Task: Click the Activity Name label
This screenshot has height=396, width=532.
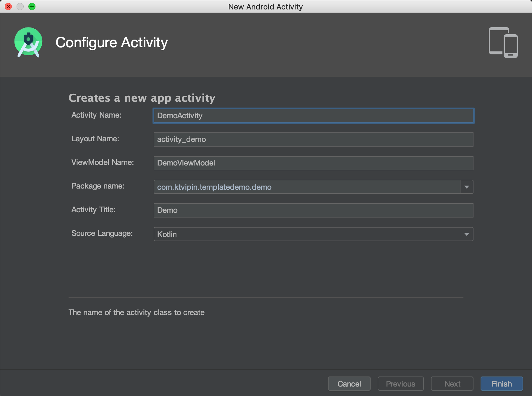Action: [96, 115]
